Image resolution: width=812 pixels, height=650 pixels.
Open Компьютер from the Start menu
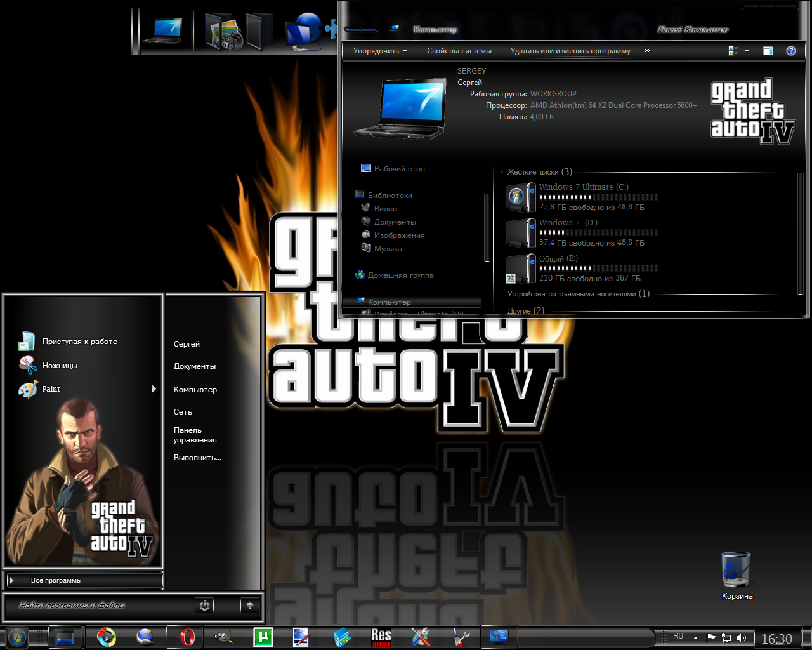pos(195,390)
